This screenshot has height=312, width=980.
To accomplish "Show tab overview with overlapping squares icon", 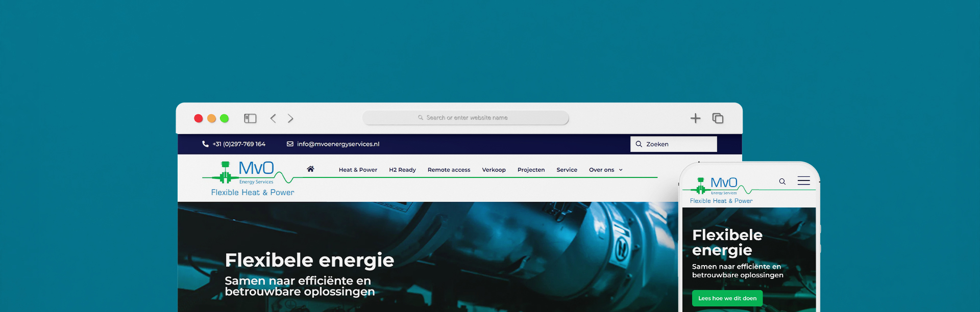I will pos(718,118).
